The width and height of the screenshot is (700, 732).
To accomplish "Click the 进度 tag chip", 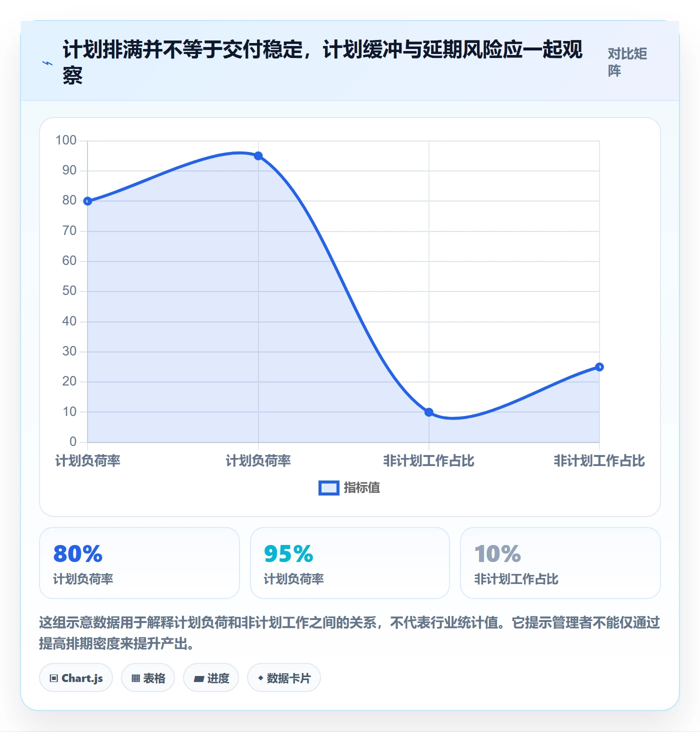I will pos(211,678).
